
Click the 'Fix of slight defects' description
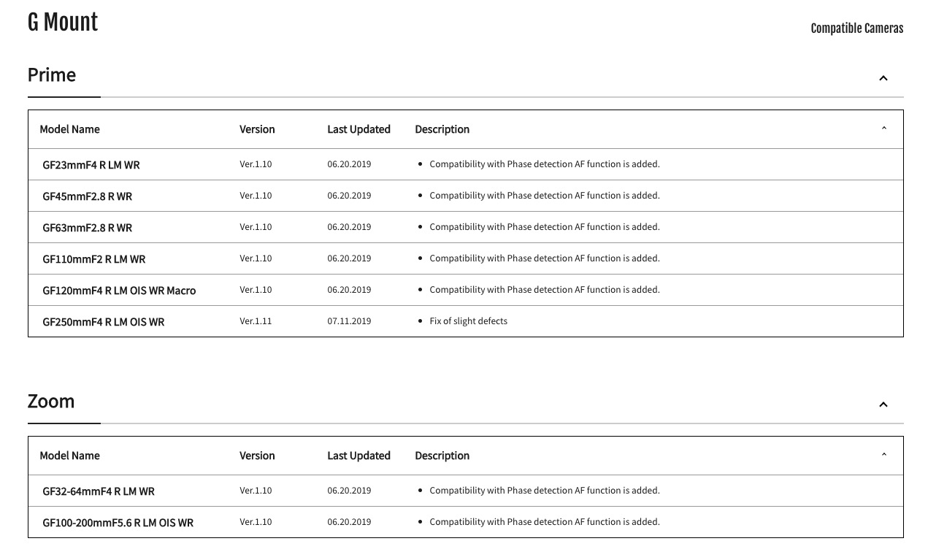click(x=468, y=321)
